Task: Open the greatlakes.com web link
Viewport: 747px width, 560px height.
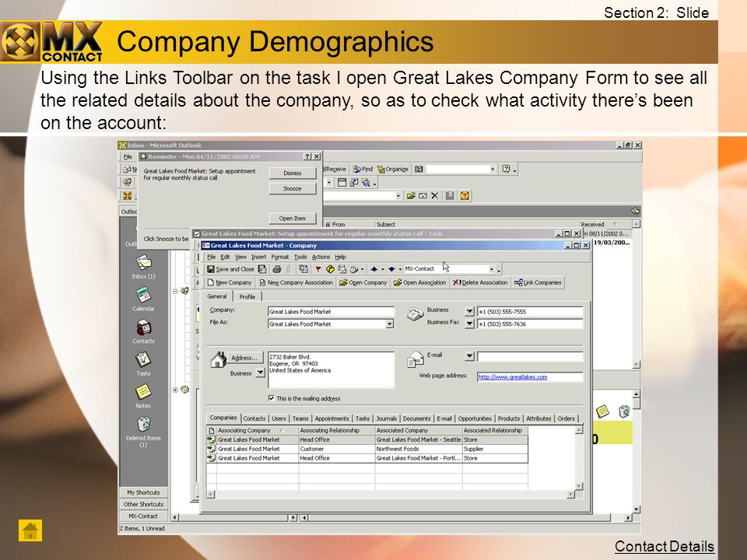Action: 513,376
